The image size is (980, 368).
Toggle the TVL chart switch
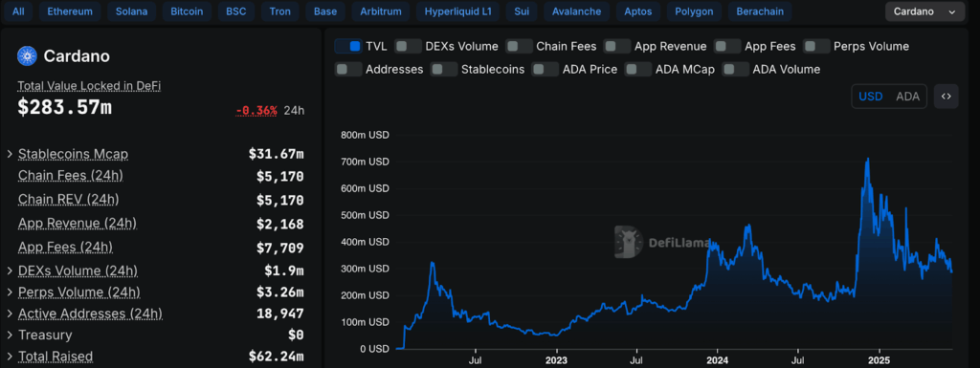point(348,46)
